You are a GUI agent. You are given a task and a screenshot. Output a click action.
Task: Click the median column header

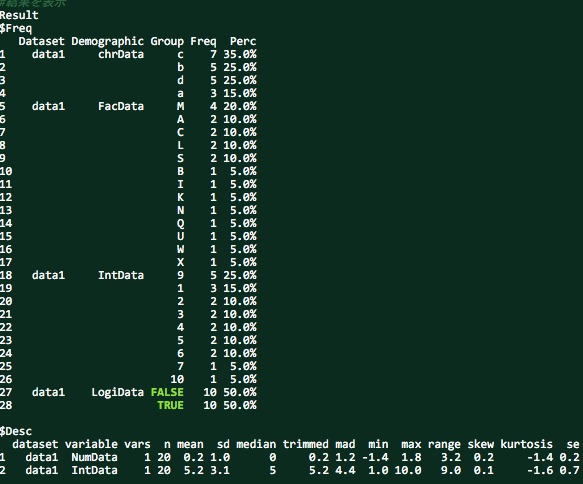pyautogui.click(x=256, y=444)
